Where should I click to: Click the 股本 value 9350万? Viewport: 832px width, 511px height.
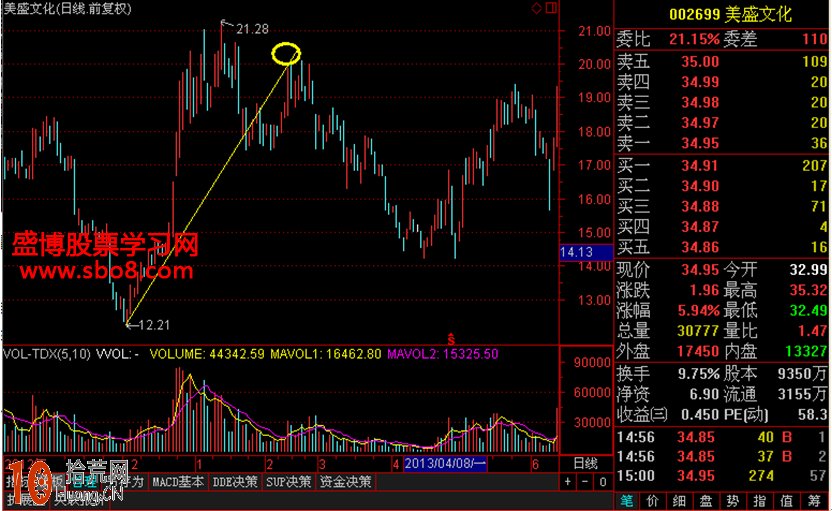tap(802, 374)
